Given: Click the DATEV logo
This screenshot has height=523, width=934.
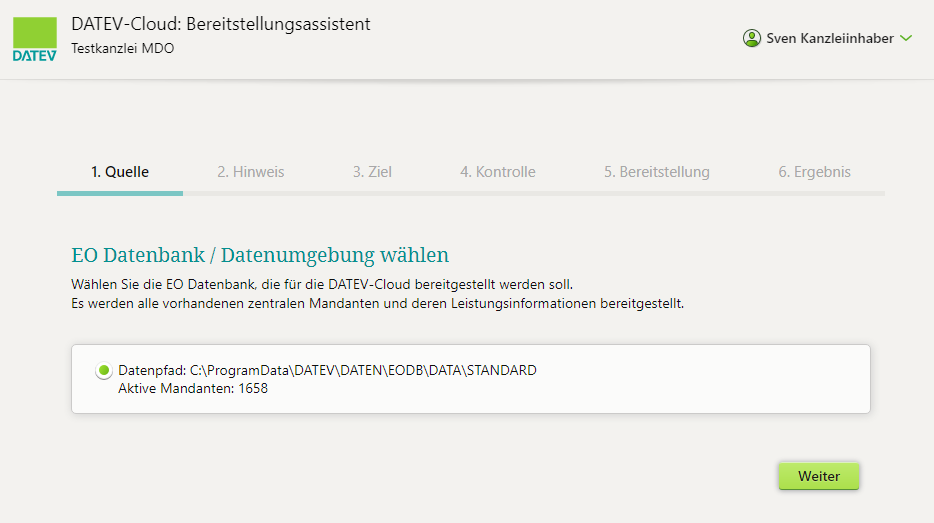Looking at the screenshot, I should click(35, 39).
